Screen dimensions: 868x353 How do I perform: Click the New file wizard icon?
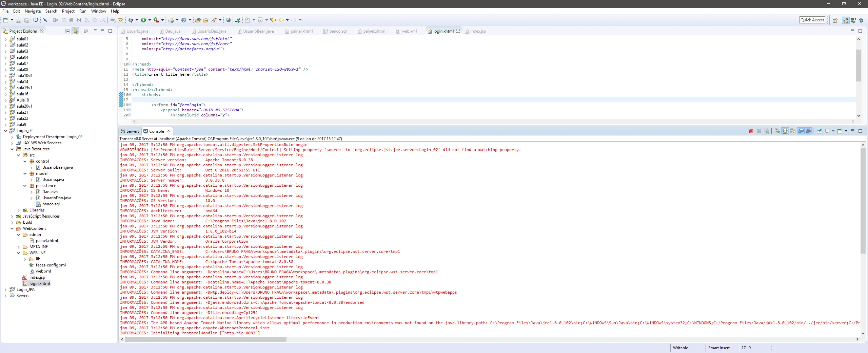coord(6,20)
